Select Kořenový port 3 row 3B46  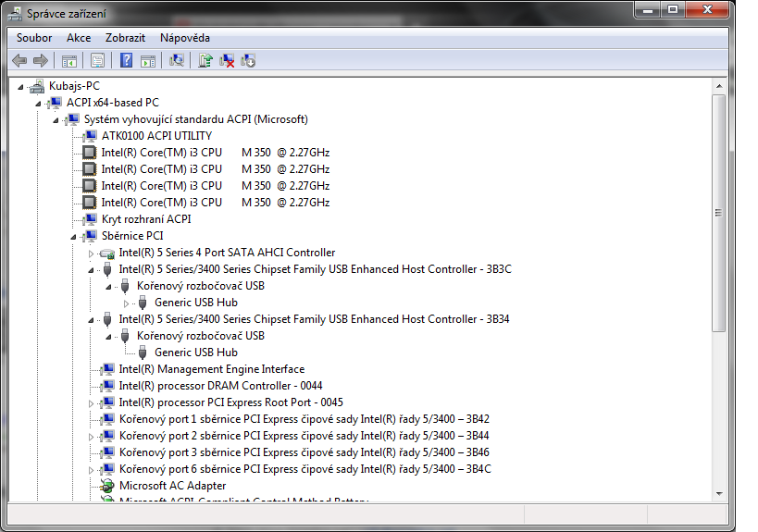click(x=304, y=452)
